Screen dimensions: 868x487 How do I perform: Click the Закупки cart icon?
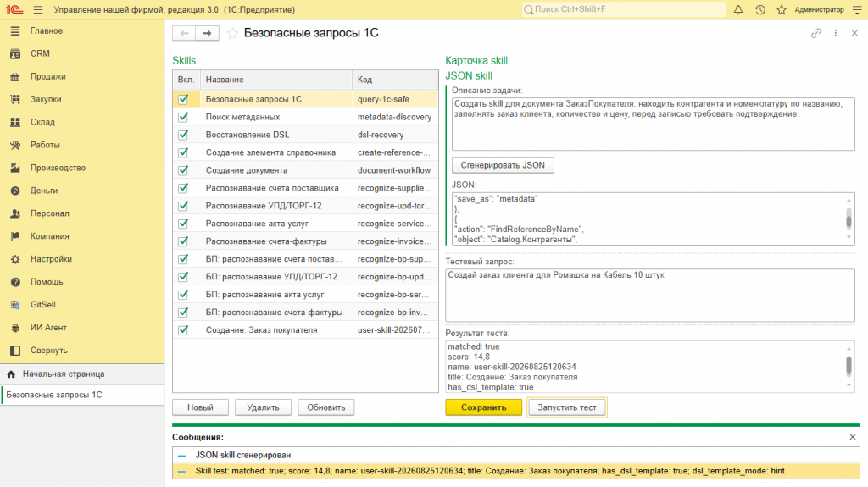[15, 99]
